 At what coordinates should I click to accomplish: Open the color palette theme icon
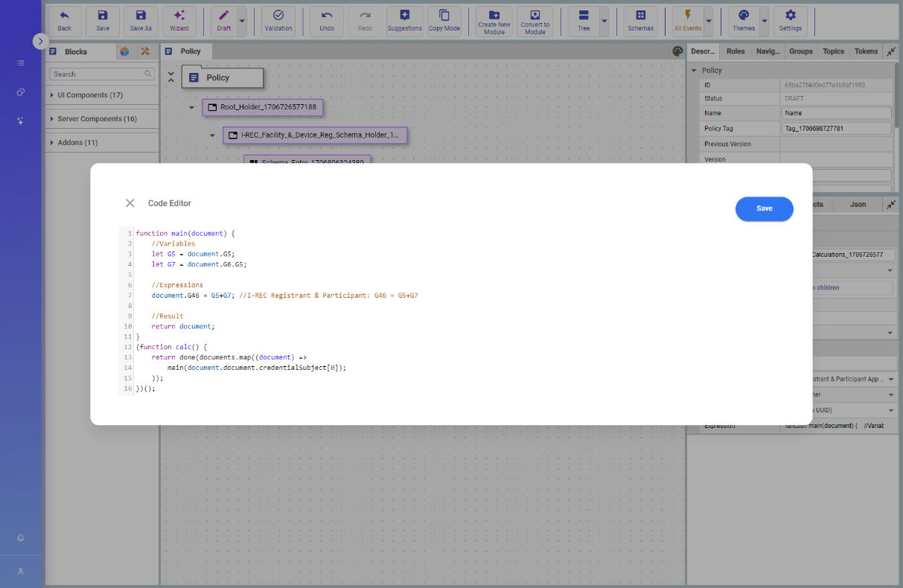click(x=677, y=51)
